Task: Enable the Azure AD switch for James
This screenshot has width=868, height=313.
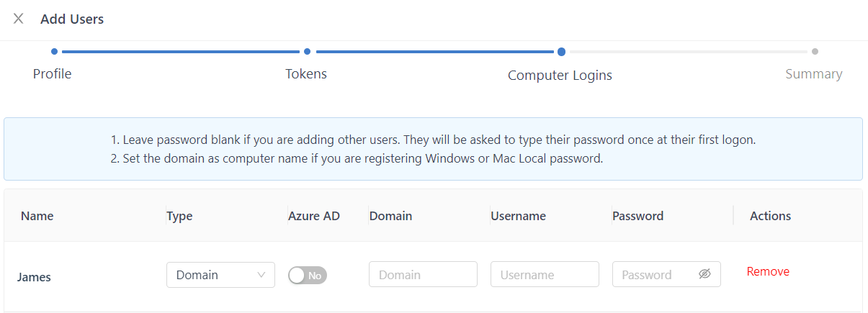Action: coord(308,275)
